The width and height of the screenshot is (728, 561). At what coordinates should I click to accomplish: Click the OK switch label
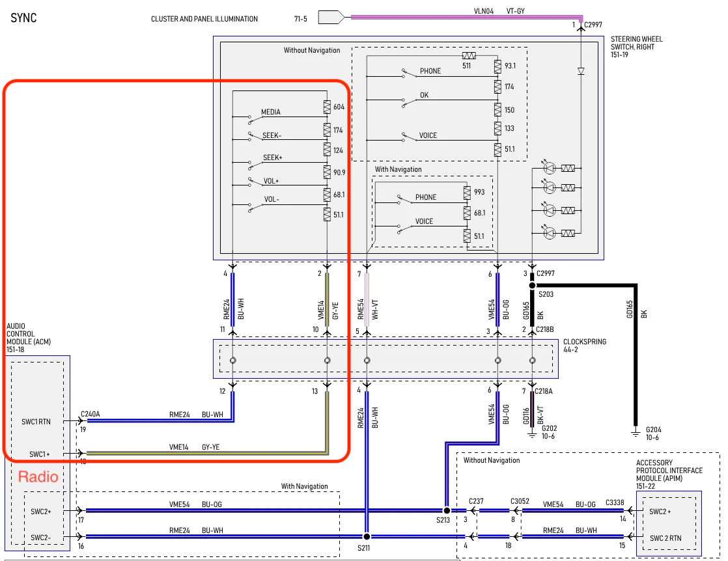[425, 95]
